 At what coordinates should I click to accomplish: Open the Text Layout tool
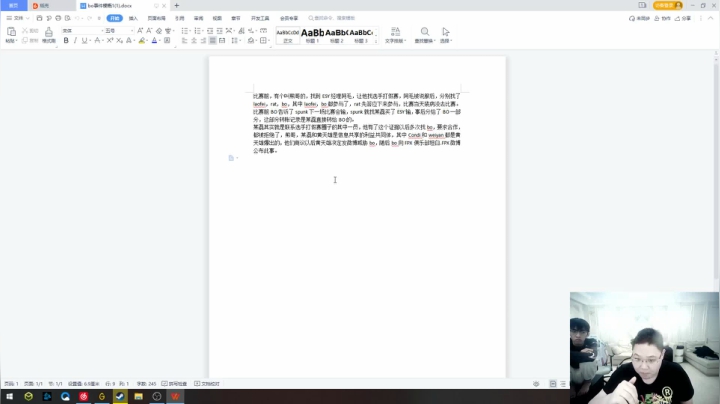tap(395, 34)
